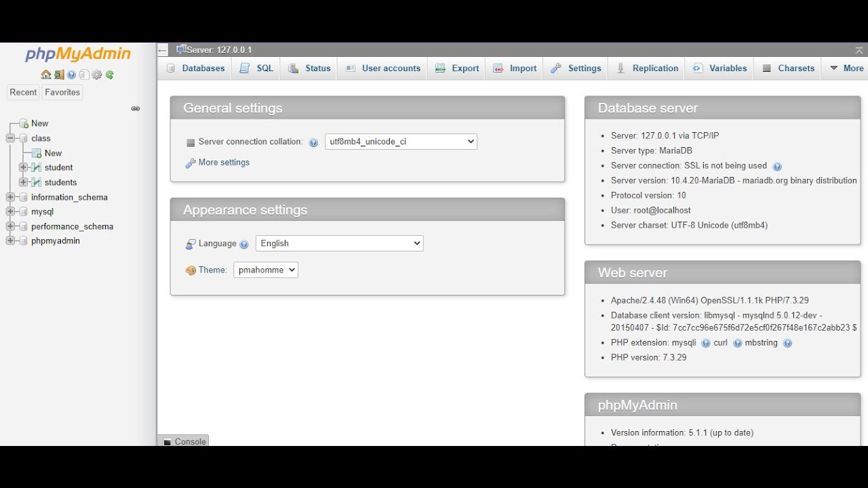Click the top-right page collapse arrow icon
The height and width of the screenshot is (488, 868).
point(859,50)
